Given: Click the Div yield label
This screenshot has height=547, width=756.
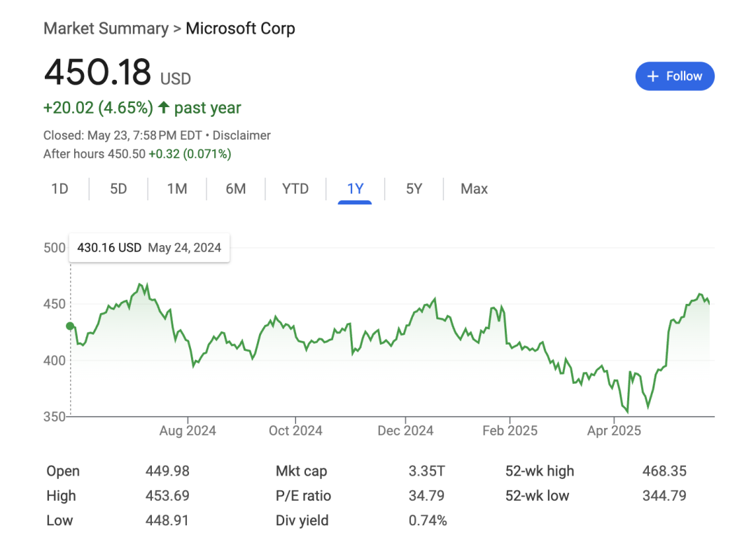Looking at the screenshot, I should 302,520.
